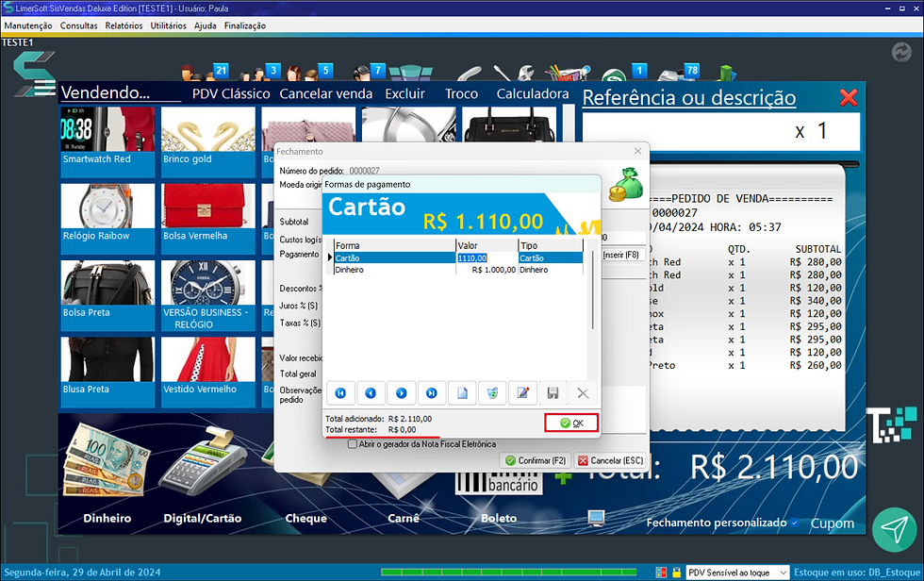Select the Brinco gold product tile
Screen dimensions: 924x581
(208, 141)
